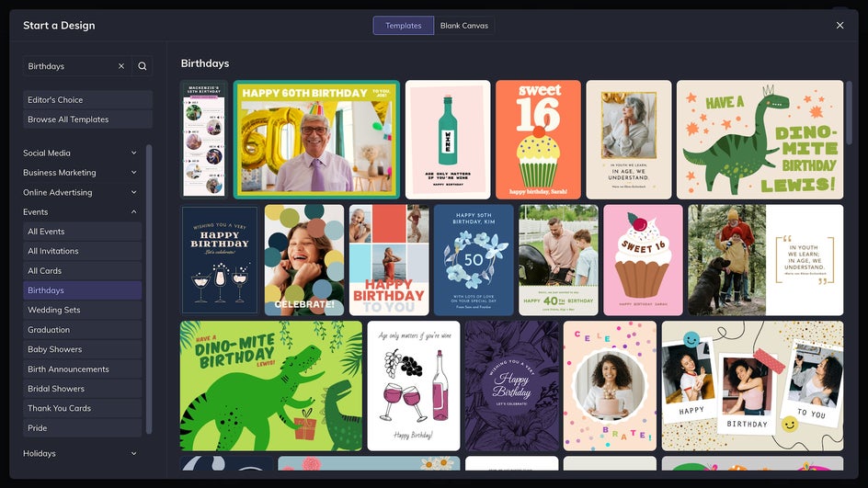
Task: Select All Events in sidebar
Action: point(83,232)
